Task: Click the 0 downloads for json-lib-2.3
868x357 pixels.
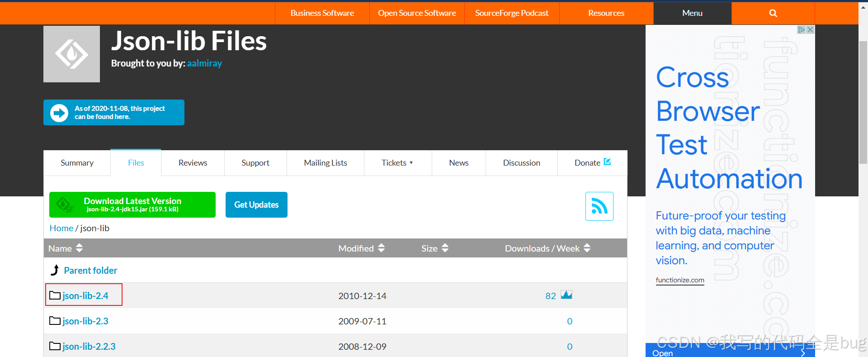Action: 570,321
